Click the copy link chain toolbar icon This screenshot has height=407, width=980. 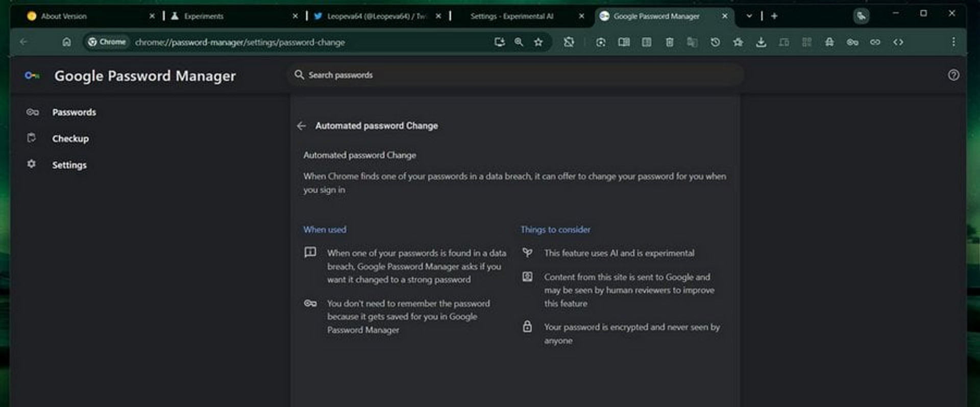pyautogui.click(x=875, y=42)
